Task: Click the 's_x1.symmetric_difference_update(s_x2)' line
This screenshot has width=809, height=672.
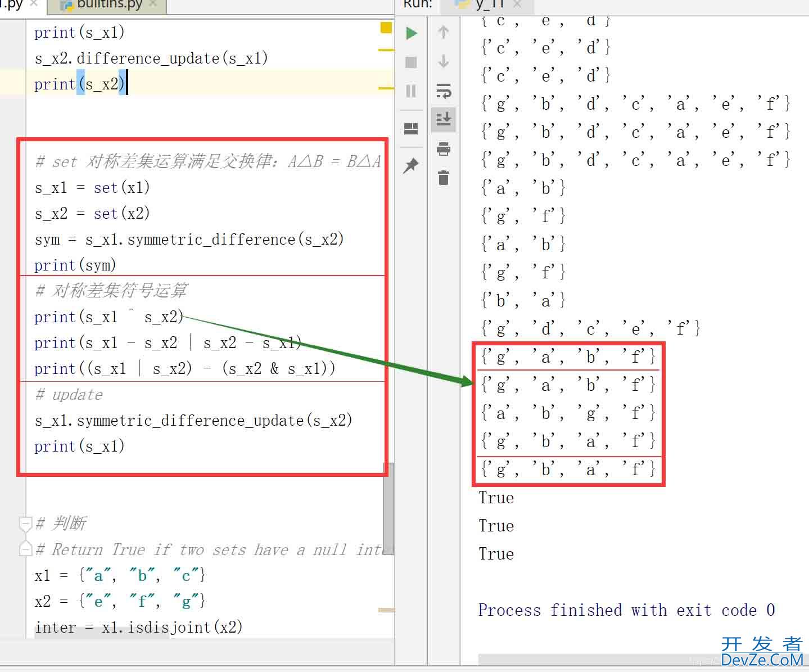Action: pos(193,421)
